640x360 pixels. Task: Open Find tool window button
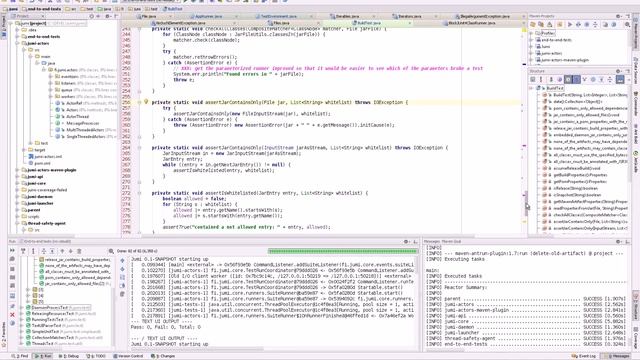20,356
